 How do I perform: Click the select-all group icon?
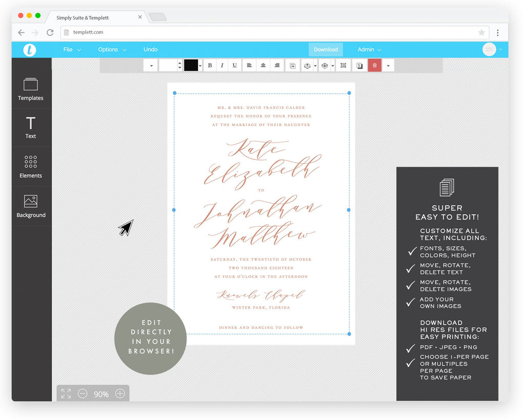tap(343, 66)
